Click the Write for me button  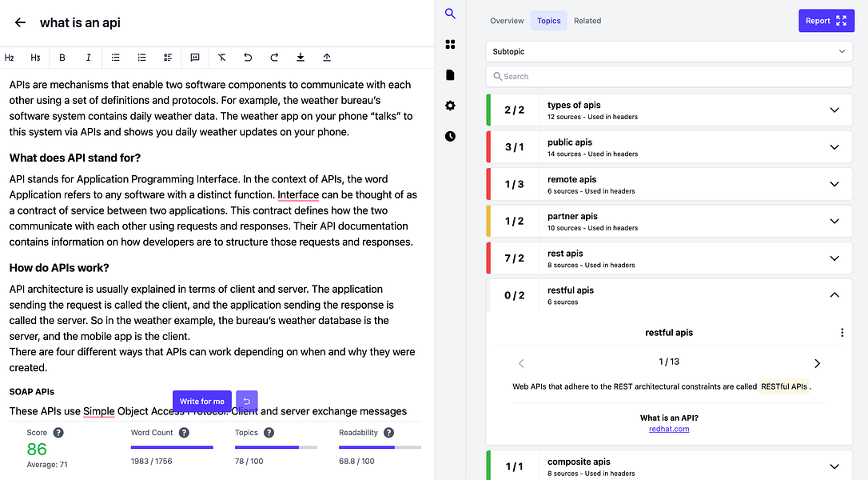[202, 402]
